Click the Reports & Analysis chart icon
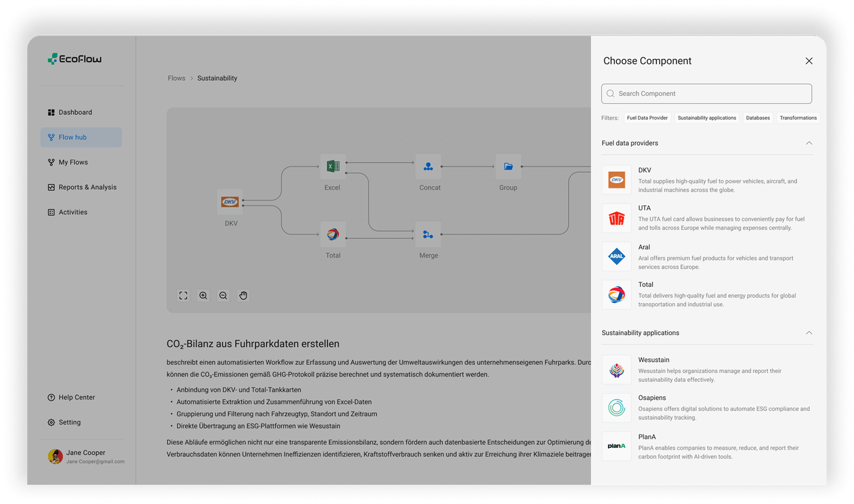This screenshot has width=854, height=504. (51, 187)
